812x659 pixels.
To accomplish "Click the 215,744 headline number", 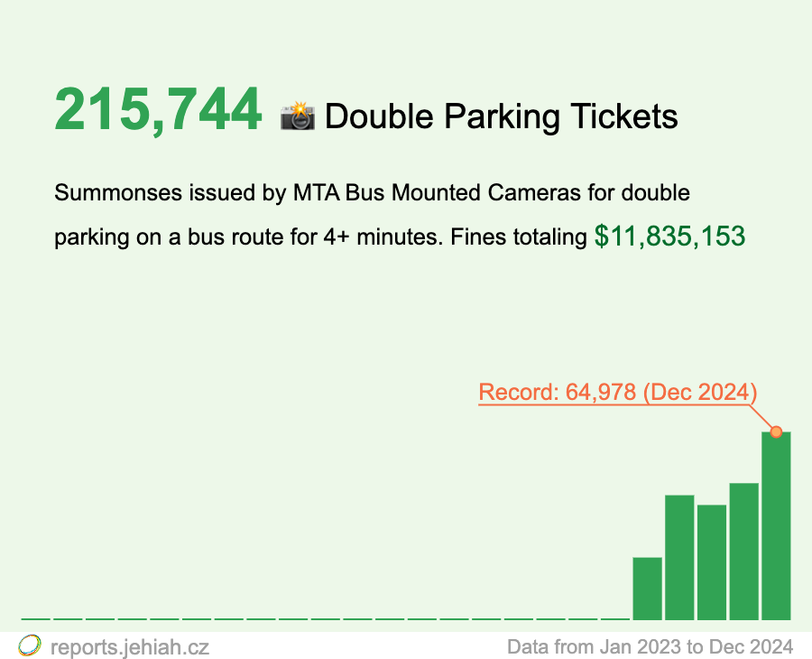I will click(x=158, y=112).
